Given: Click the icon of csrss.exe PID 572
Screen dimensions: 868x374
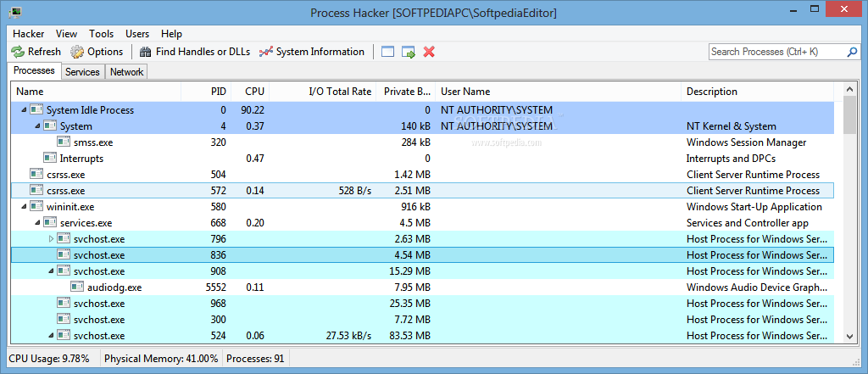Looking at the screenshot, I should tap(37, 190).
